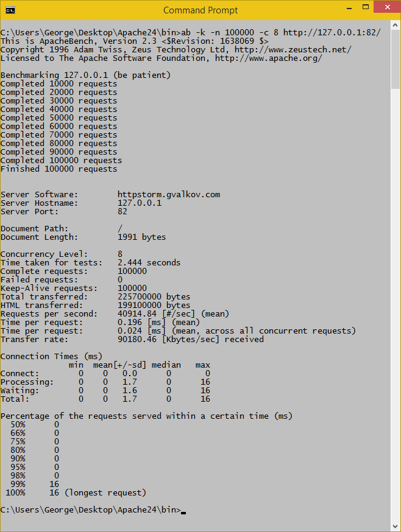Image resolution: width=401 pixels, height=532 pixels.
Task: Open the Command Prompt system menu icon
Action: click(x=10, y=10)
